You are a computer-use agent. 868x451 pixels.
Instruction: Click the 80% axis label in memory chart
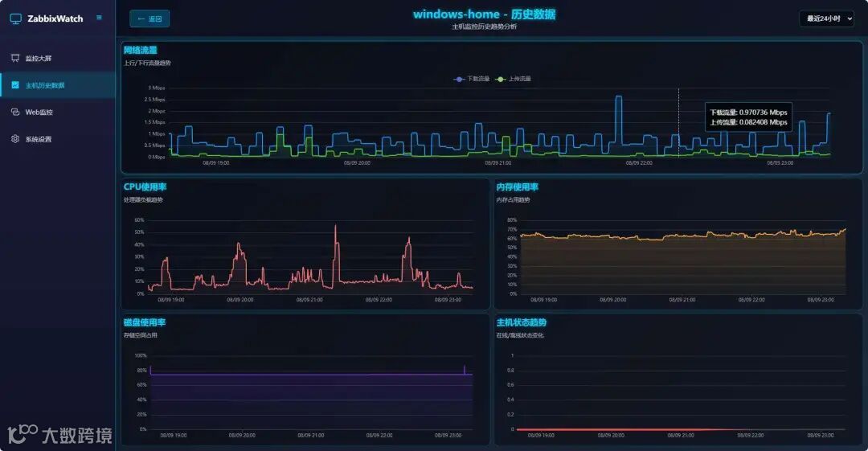tap(512, 220)
